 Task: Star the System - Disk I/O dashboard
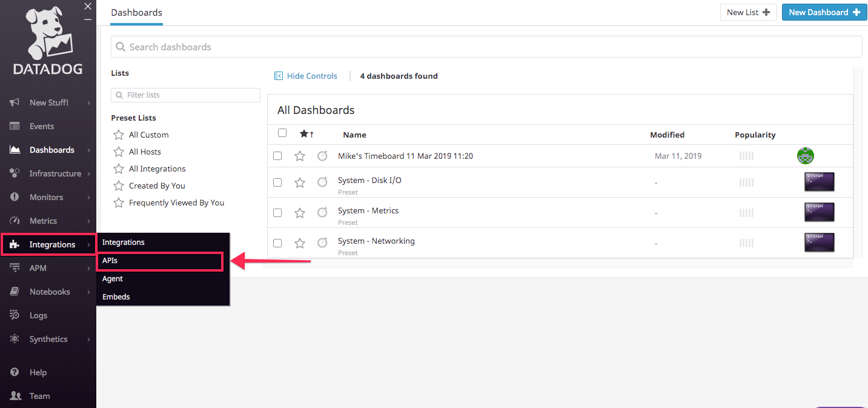click(x=300, y=182)
